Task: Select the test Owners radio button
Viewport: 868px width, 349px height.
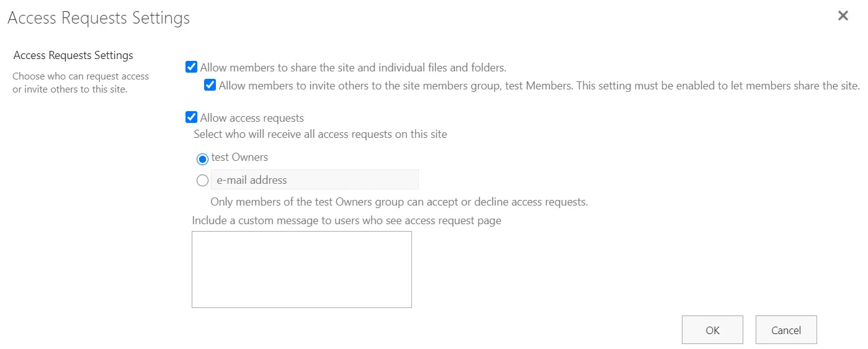Action: click(202, 160)
